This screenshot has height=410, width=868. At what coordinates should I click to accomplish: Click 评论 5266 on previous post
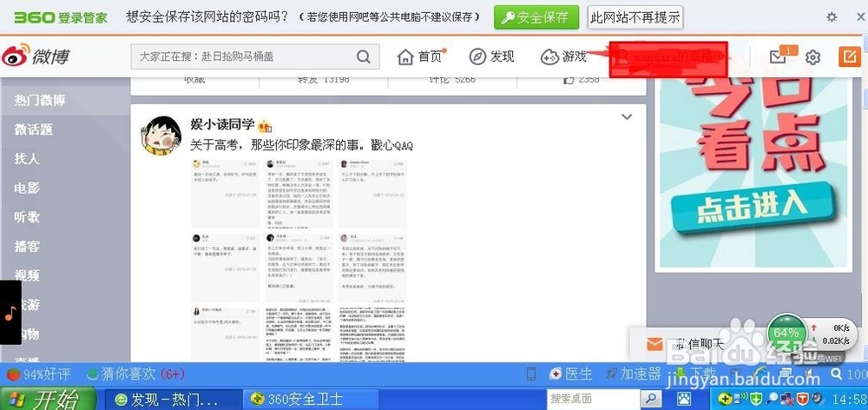452,80
